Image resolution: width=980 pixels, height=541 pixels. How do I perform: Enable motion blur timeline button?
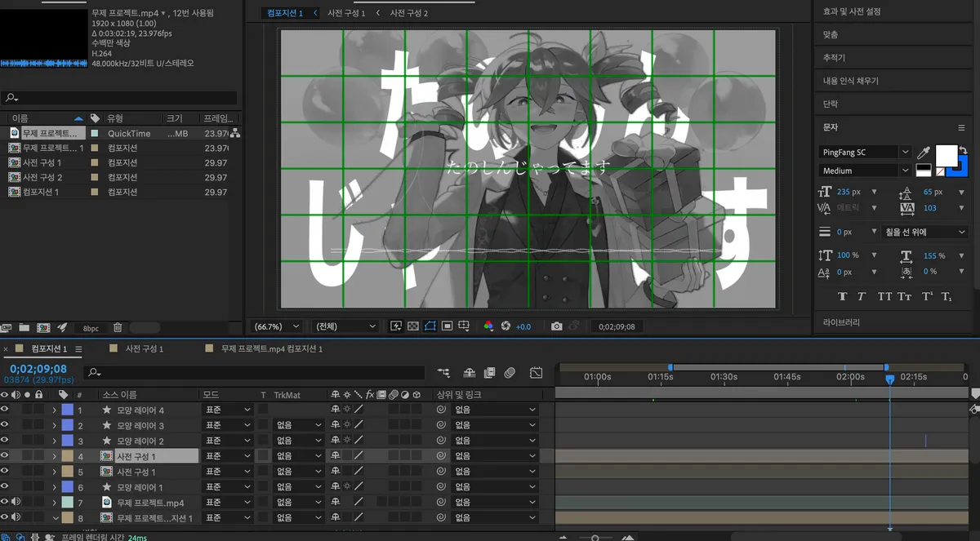click(x=510, y=373)
